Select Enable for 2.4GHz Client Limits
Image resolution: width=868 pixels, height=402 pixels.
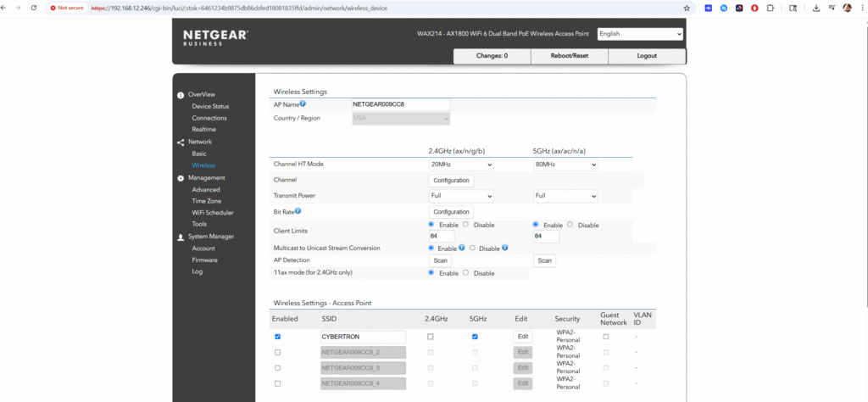coord(431,224)
